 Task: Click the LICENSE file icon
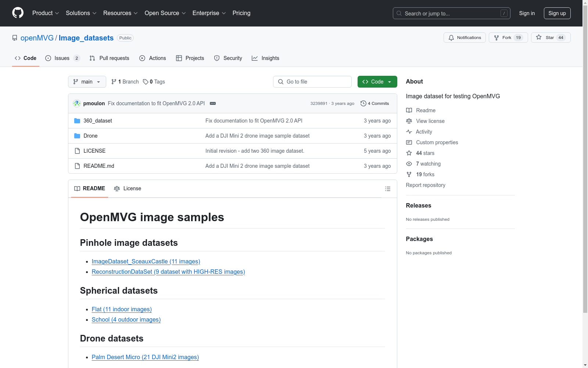(x=77, y=151)
